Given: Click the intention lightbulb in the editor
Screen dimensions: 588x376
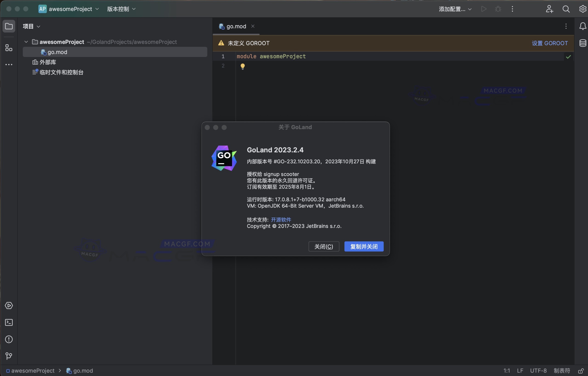Looking at the screenshot, I should pos(243,66).
